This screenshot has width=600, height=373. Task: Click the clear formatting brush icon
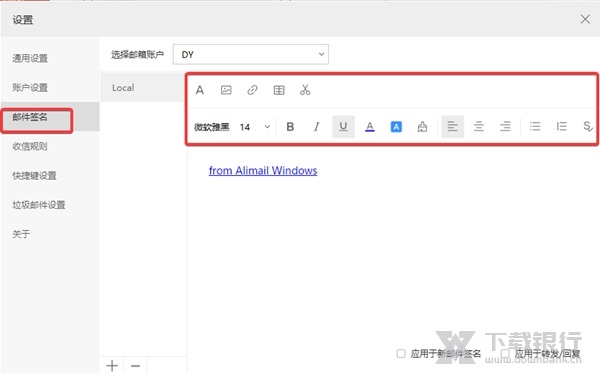point(422,127)
